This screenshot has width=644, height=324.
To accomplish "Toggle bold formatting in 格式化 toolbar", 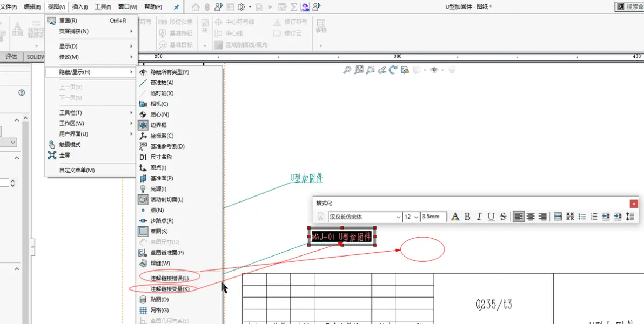I will [467, 217].
